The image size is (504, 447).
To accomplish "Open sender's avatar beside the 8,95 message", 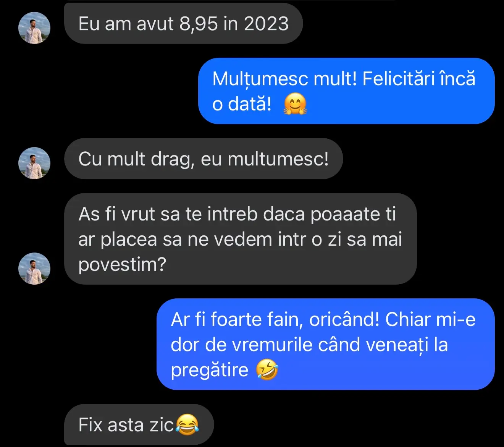I will (34, 28).
